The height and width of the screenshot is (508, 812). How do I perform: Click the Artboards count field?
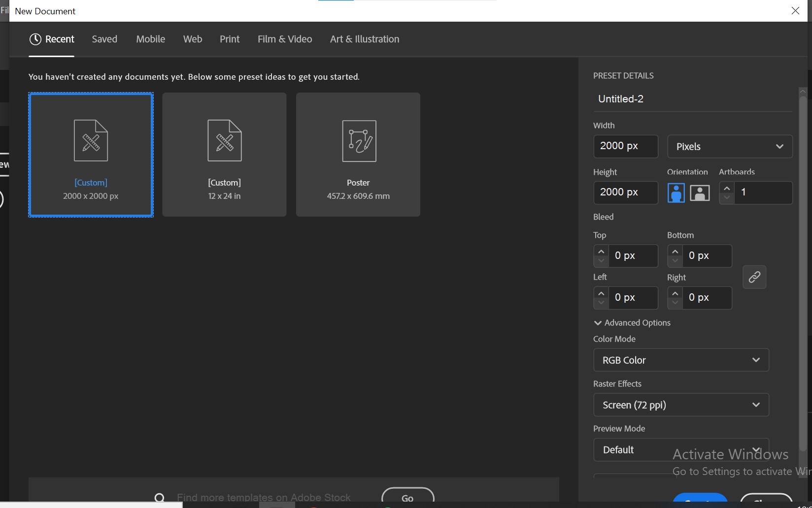(763, 192)
